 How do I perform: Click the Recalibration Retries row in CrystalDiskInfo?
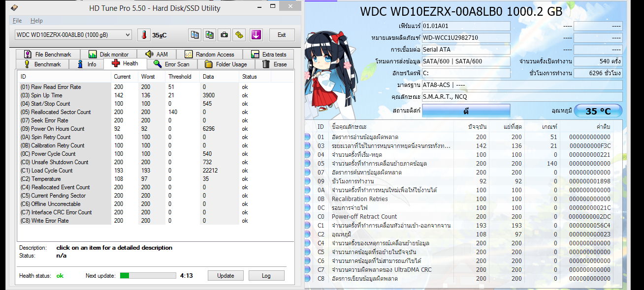pyautogui.click(x=463, y=199)
